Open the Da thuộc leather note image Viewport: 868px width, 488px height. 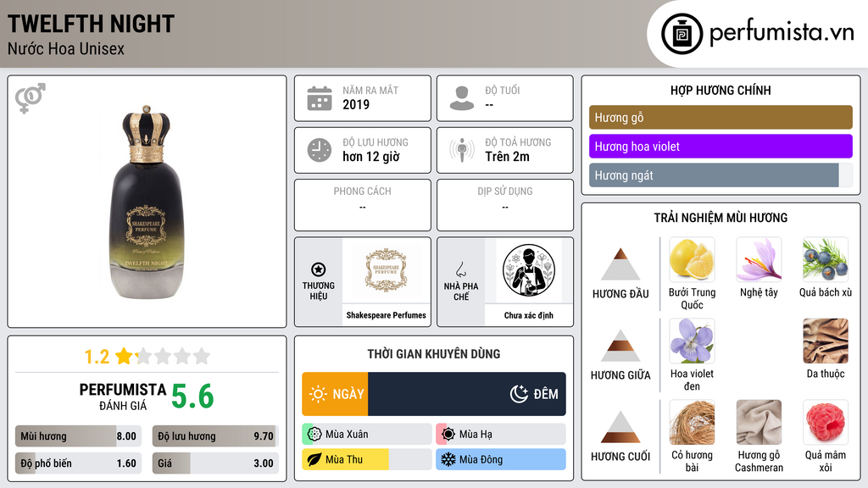(x=826, y=341)
